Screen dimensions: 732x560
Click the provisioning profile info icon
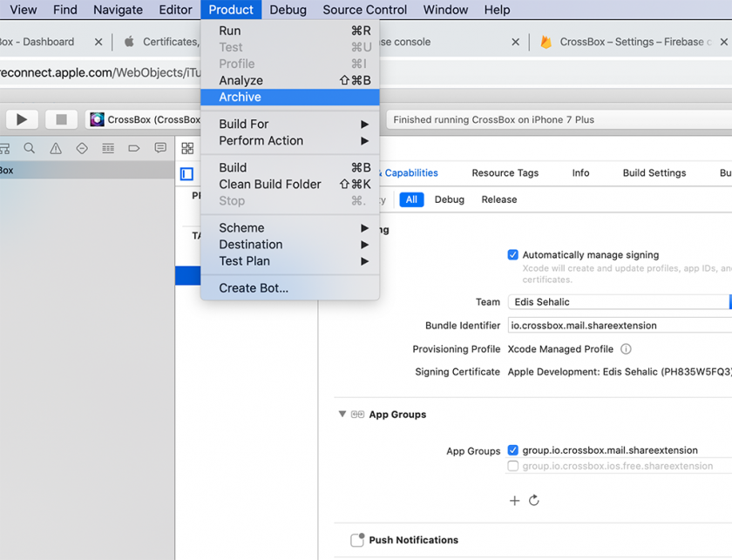click(626, 349)
